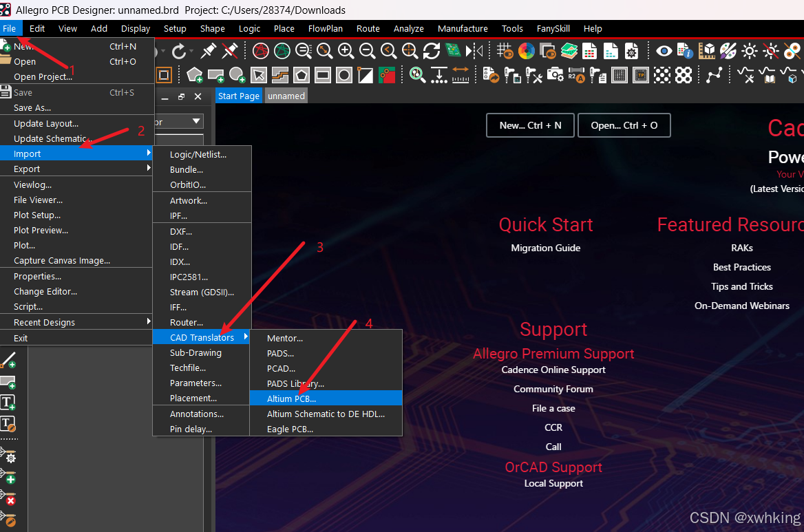804x532 pixels.
Task: Open the layer stack cross-section icon
Action: [569, 51]
